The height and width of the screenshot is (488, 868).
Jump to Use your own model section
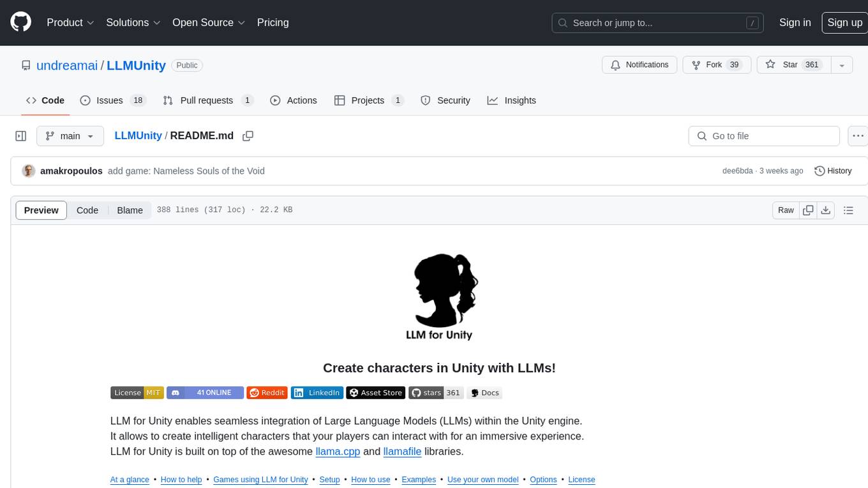[483, 480]
